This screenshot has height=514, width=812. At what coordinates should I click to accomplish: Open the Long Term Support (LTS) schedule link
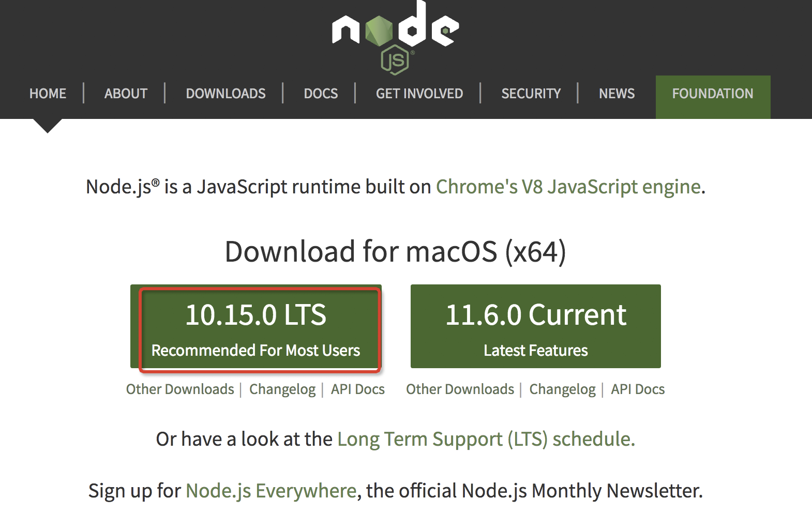(x=486, y=439)
